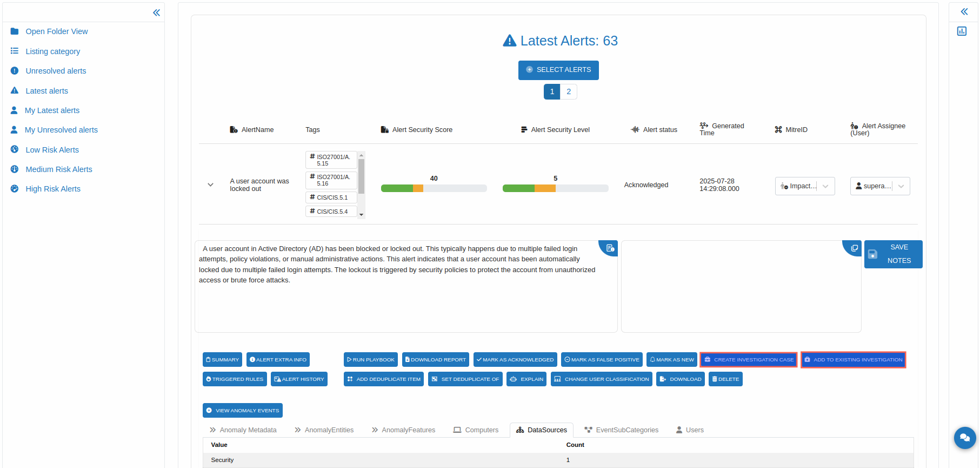Image resolution: width=980 pixels, height=468 pixels.
Task: Click the chat bubble icon
Action: point(964,438)
